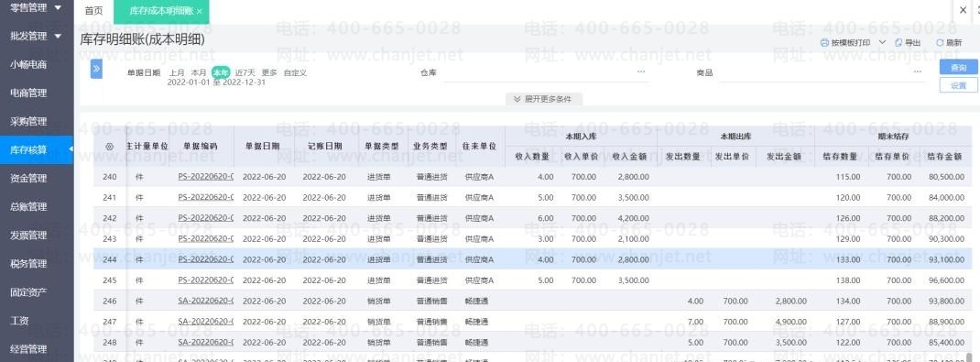This screenshot has width=980, height=362.
Task: Close the 库存成本明细账 tab with its x
Action: click(199, 12)
